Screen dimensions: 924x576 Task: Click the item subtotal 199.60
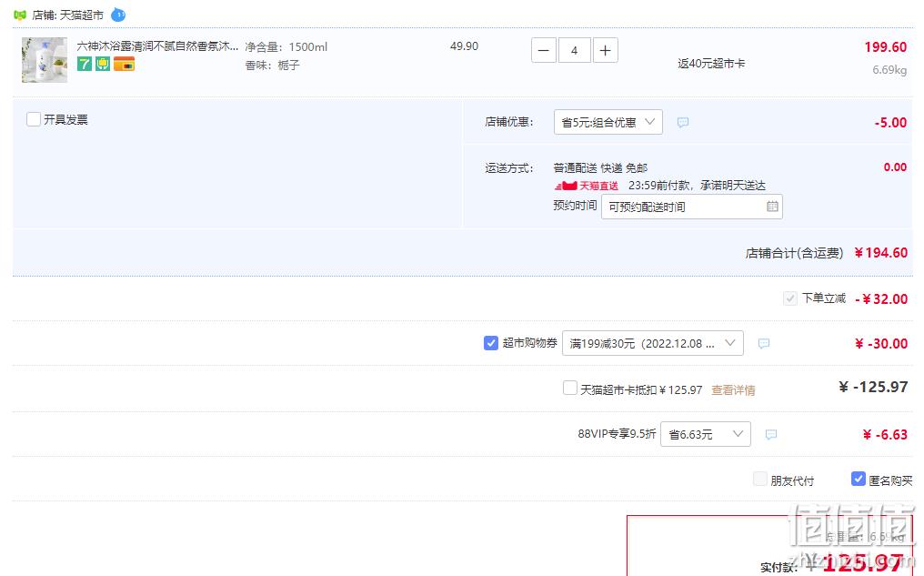[886, 47]
